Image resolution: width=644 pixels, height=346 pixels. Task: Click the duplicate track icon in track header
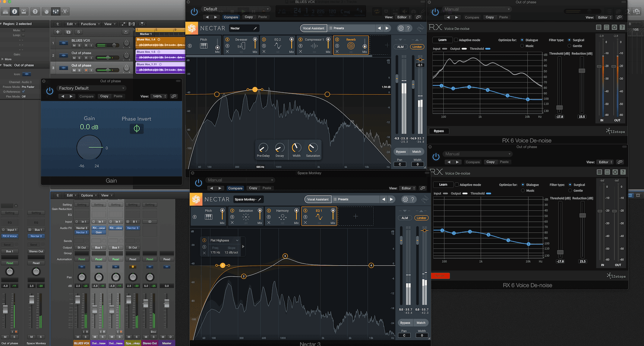pos(68,32)
